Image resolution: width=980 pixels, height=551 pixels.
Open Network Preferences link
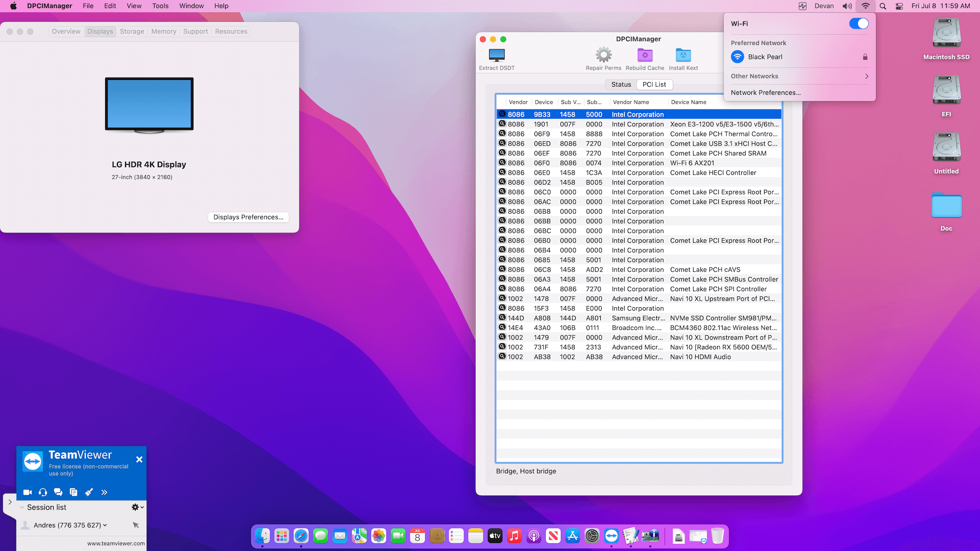coord(765,93)
